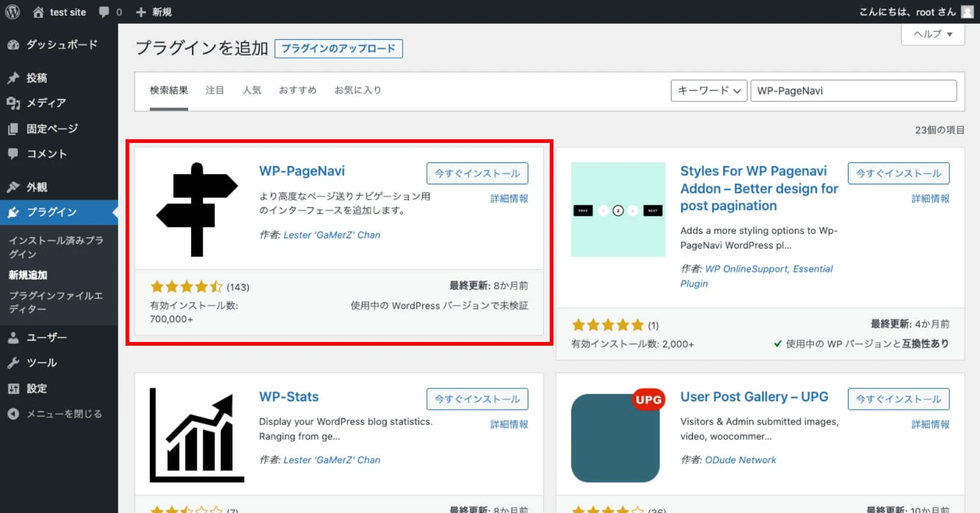Click the 投稿 pin icon
The image size is (980, 513).
click(13, 78)
